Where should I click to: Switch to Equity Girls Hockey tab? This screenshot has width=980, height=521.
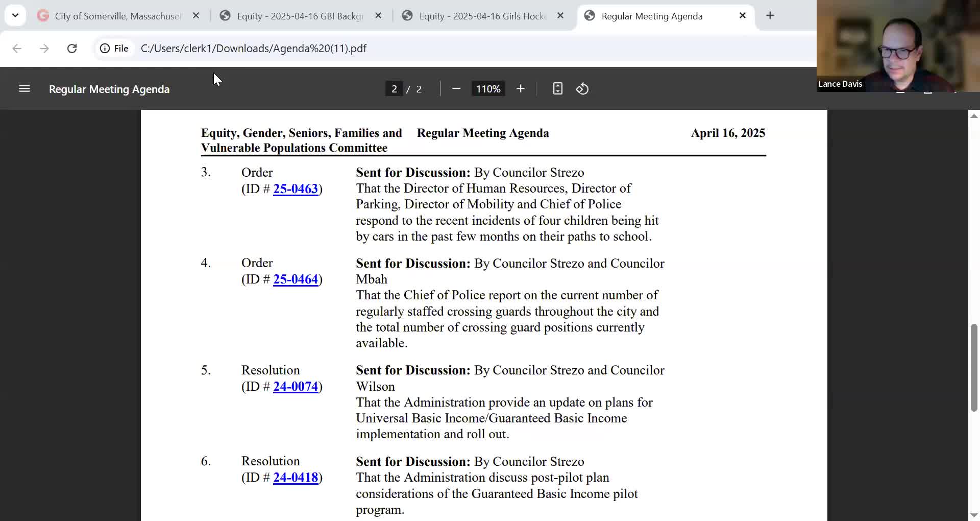click(482, 16)
